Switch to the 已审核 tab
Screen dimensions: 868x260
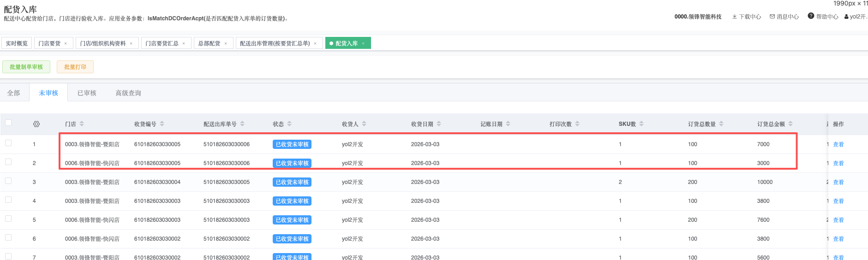tap(87, 93)
